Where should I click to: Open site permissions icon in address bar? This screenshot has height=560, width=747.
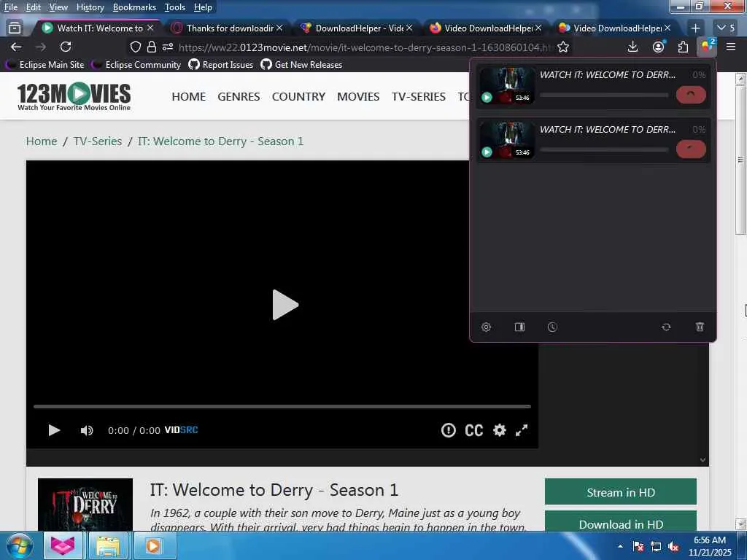168,47
